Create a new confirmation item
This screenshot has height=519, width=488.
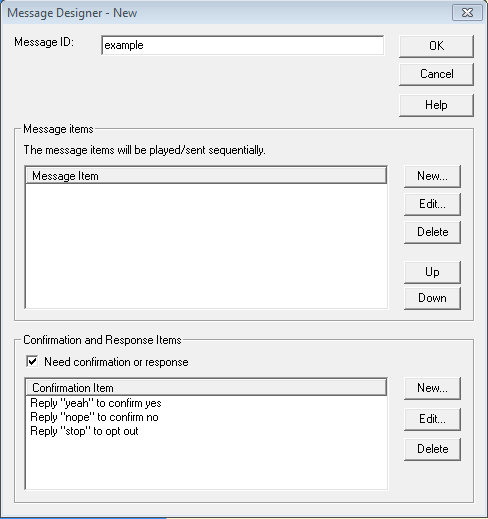coord(432,388)
